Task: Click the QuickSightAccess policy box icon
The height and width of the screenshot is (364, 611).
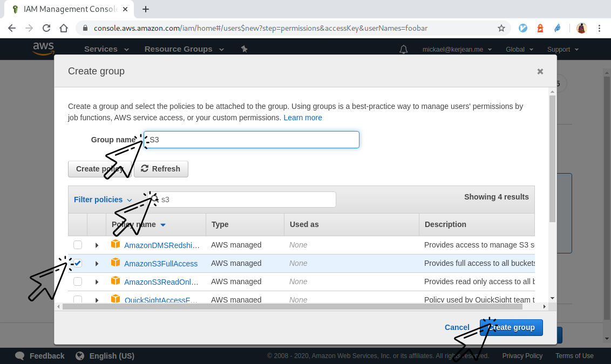Action: click(116, 299)
